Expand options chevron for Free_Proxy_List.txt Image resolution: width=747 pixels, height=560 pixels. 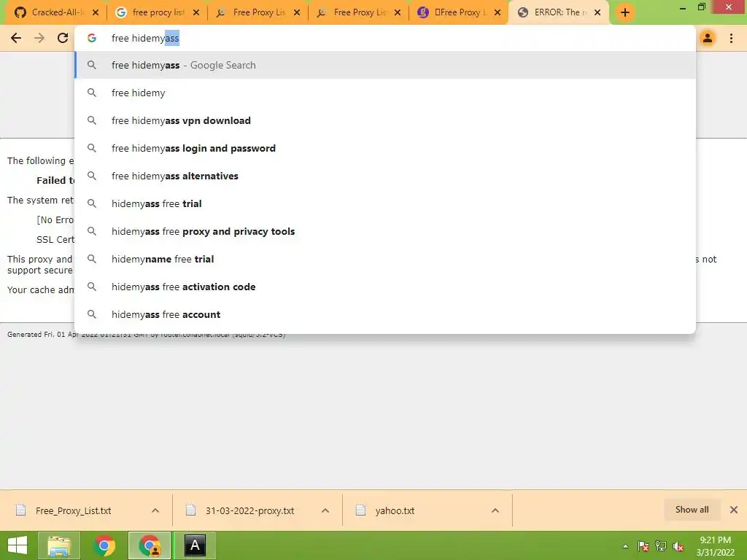tap(155, 510)
